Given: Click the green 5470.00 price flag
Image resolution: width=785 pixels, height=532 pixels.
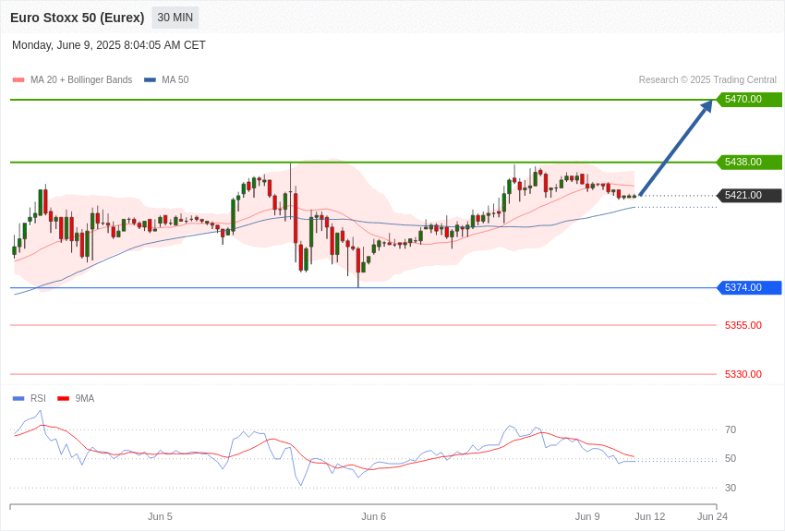Looking at the screenshot, I should pos(749,99).
